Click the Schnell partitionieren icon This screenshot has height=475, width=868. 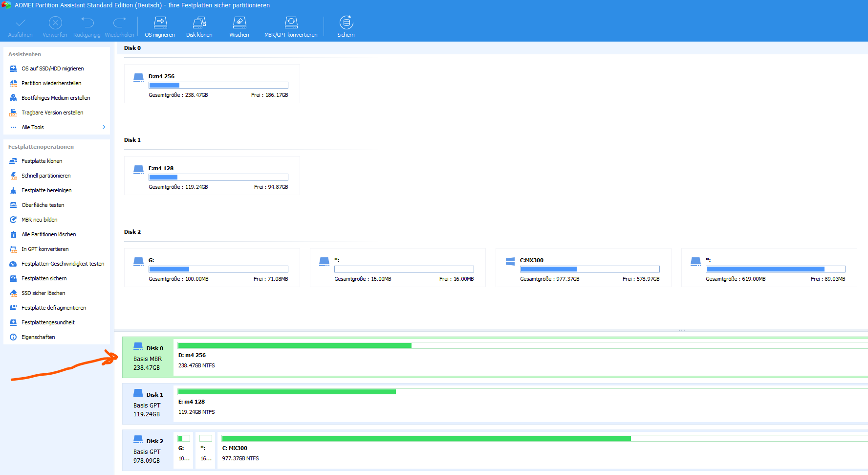[13, 176]
